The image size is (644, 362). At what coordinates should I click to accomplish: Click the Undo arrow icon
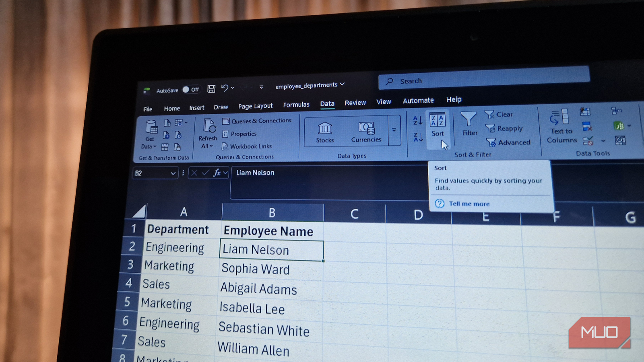point(225,88)
